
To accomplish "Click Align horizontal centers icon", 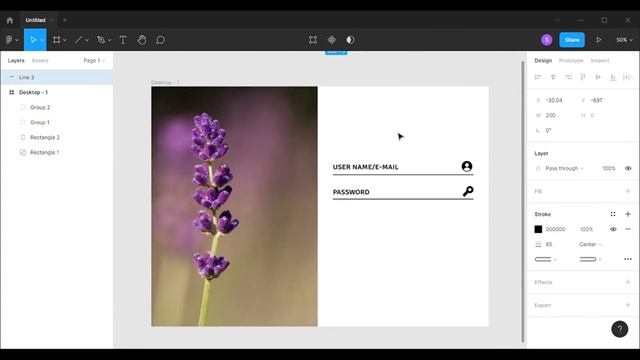I will coord(553,77).
